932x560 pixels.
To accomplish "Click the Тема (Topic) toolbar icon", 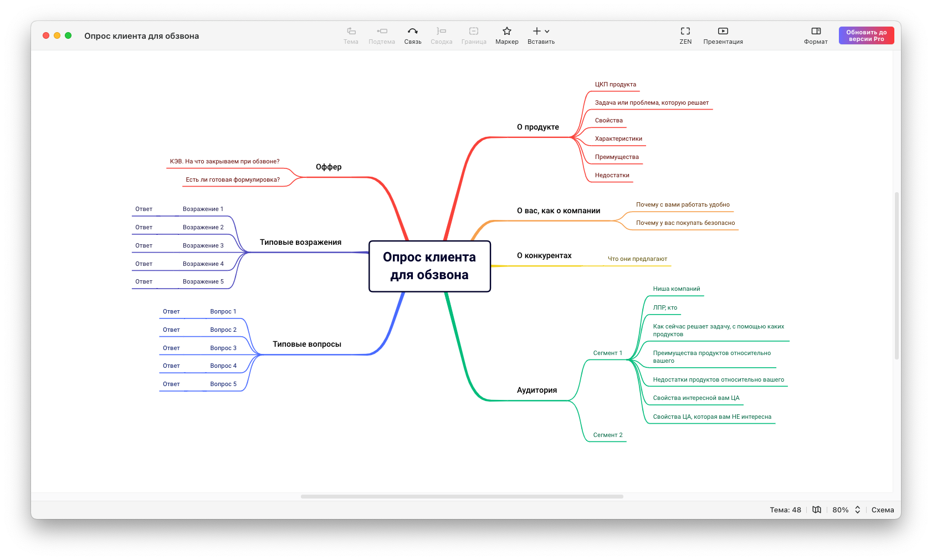I will pyautogui.click(x=351, y=32).
